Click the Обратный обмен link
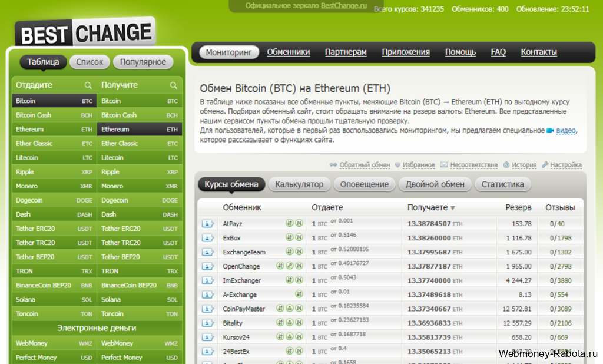603x364 pixels. pyautogui.click(x=365, y=165)
